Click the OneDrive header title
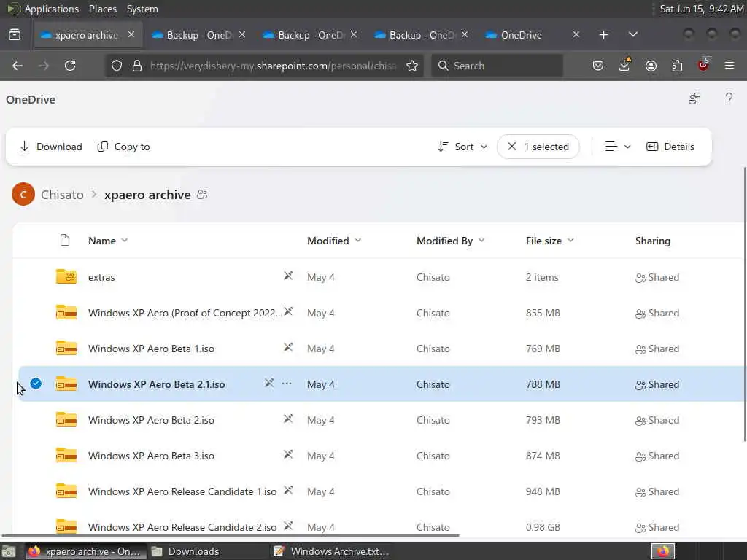The image size is (747, 560). [31, 99]
